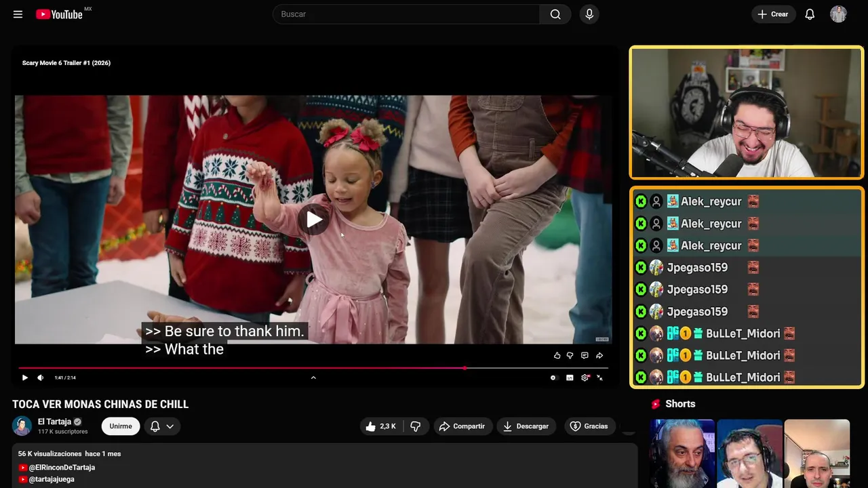Start voice search with microphone icon
Screen dimensions: 868x488
tap(589, 14)
